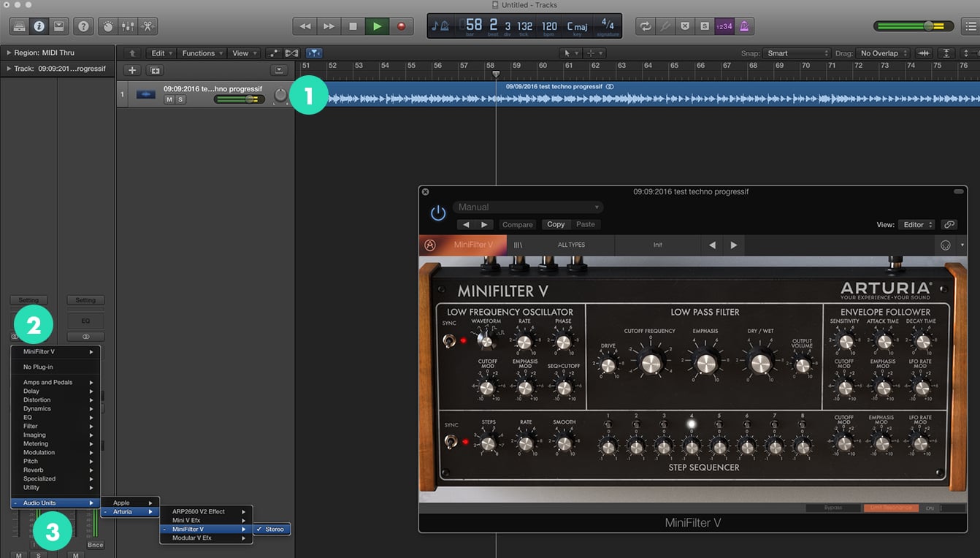The image size is (980, 558).
Task: Open the Tuner icon
Action: coord(665,26)
